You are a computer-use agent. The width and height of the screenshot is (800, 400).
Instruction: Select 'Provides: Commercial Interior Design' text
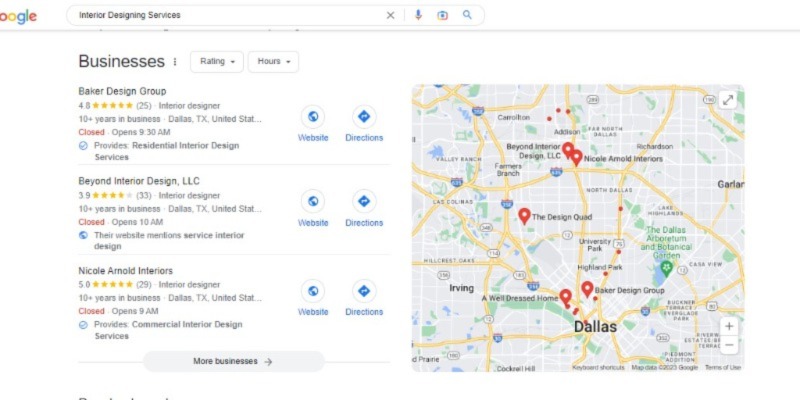pyautogui.click(x=168, y=324)
